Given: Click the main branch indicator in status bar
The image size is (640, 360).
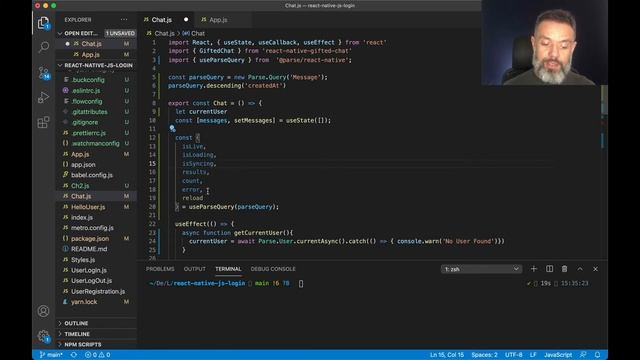Looking at the screenshot, I should (51, 355).
